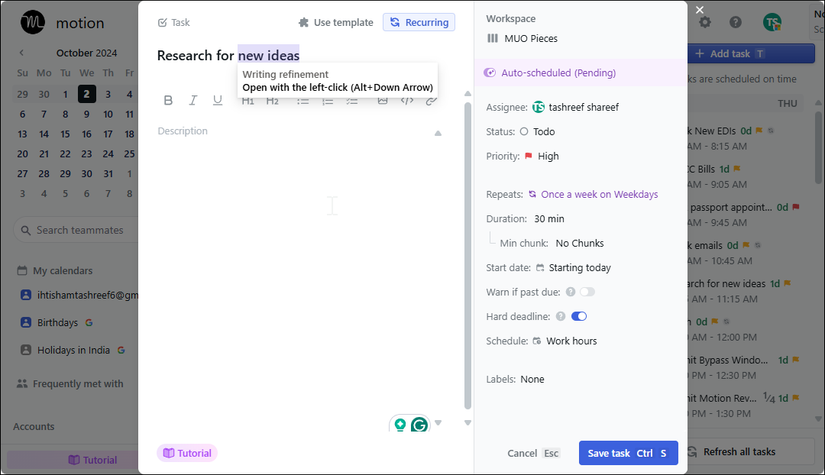Toggle the Warn if past due switch
The width and height of the screenshot is (825, 475).
587,292
